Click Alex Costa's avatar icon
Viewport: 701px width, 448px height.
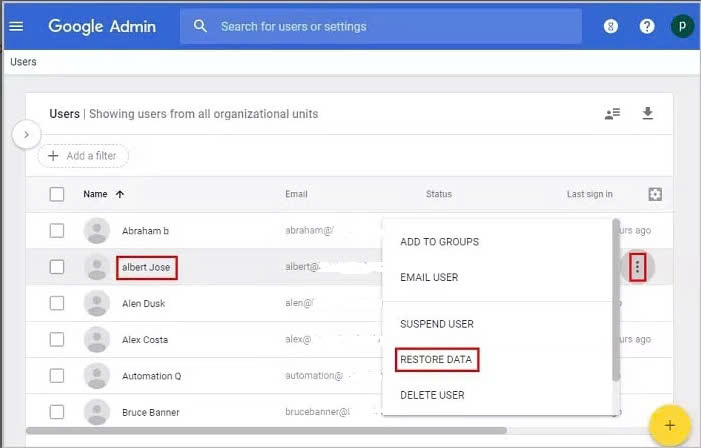tap(97, 339)
